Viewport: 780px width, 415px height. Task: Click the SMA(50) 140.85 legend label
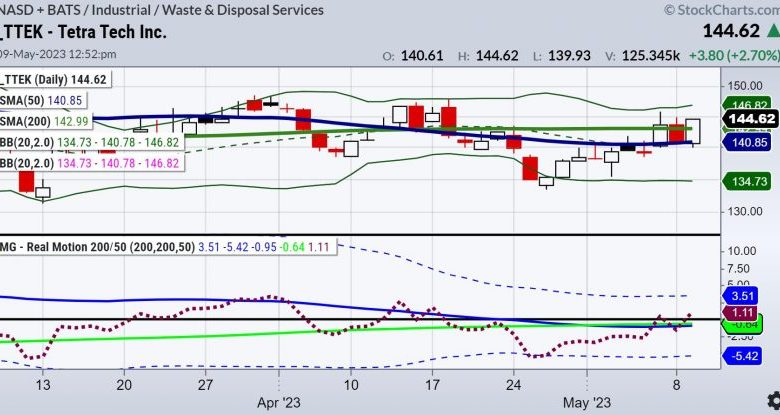41,101
